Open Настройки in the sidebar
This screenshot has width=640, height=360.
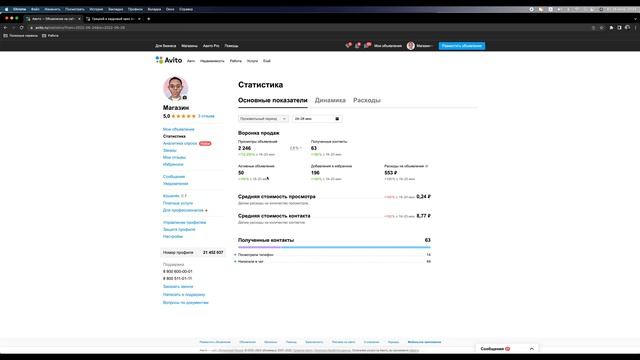(173, 236)
